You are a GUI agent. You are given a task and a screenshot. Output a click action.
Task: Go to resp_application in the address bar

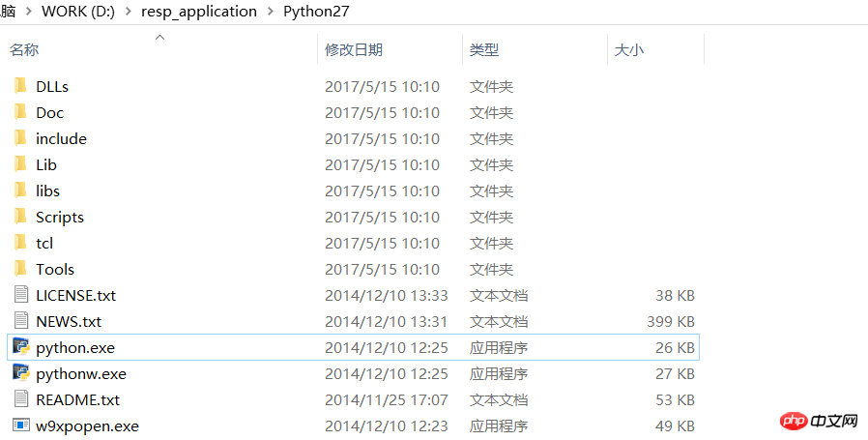click(199, 11)
